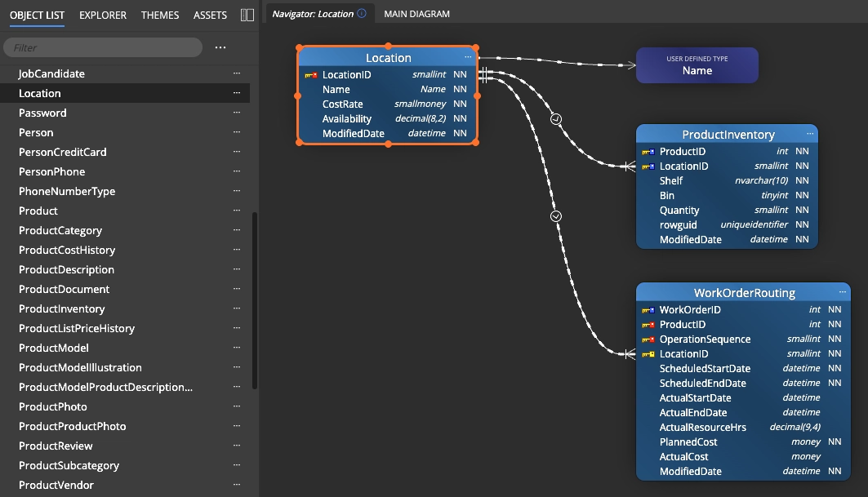Open the more menu for ProductListPriceHistory
This screenshot has height=497, width=868.
[237, 327]
